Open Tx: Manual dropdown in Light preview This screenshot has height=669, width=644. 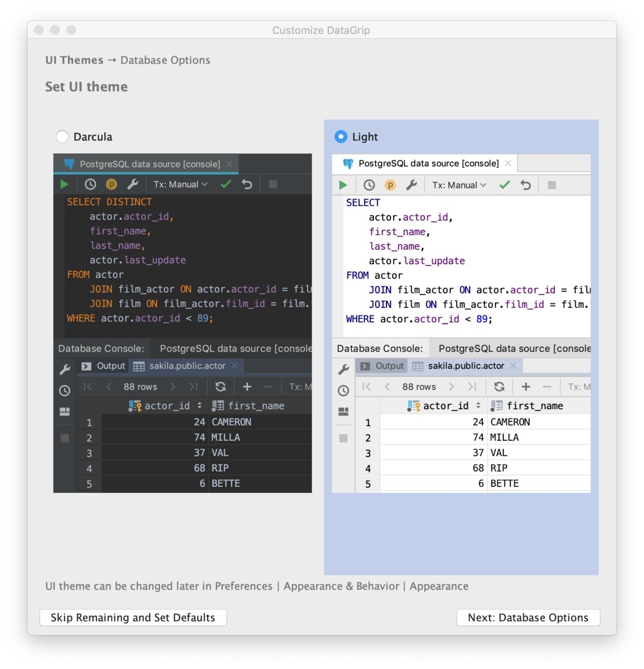459,185
